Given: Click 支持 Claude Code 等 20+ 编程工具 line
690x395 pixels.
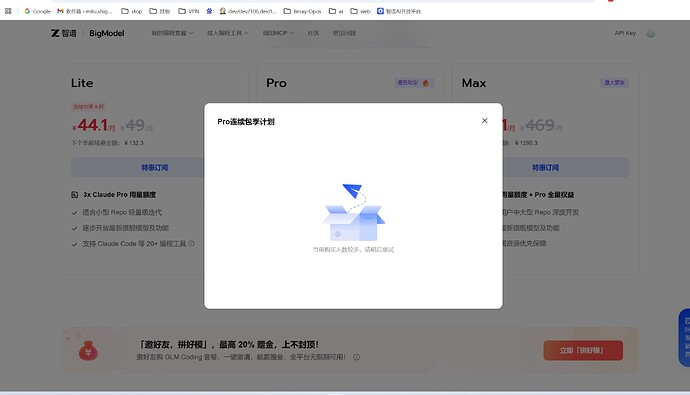Looking at the screenshot, I should click(134, 244).
